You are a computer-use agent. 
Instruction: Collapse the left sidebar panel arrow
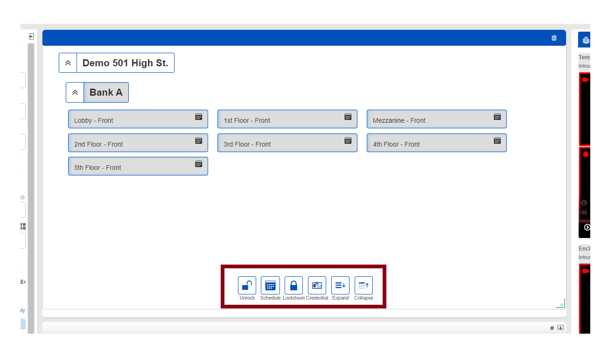click(x=31, y=36)
